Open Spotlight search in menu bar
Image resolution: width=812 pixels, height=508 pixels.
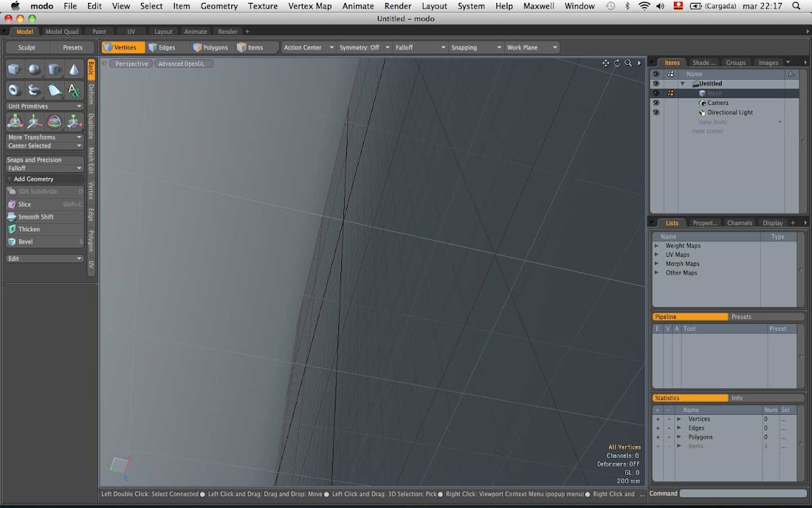coord(796,6)
